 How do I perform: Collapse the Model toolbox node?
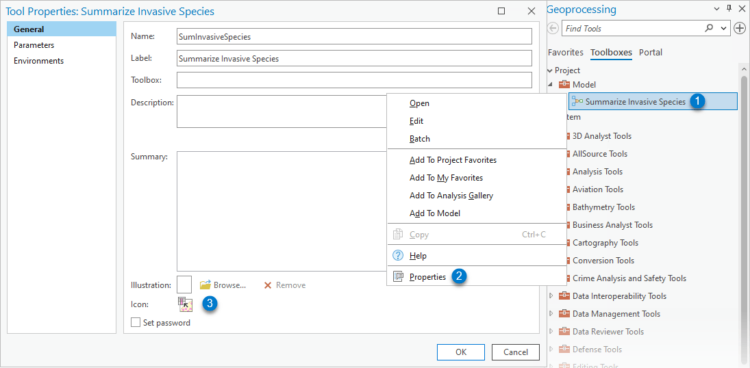click(x=550, y=85)
